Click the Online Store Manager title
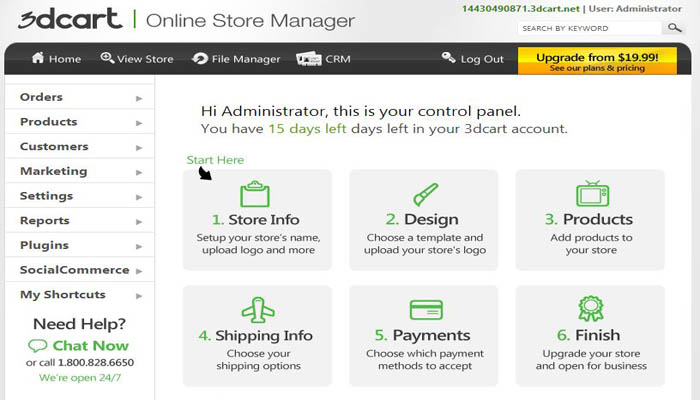700x400 pixels. (250, 21)
